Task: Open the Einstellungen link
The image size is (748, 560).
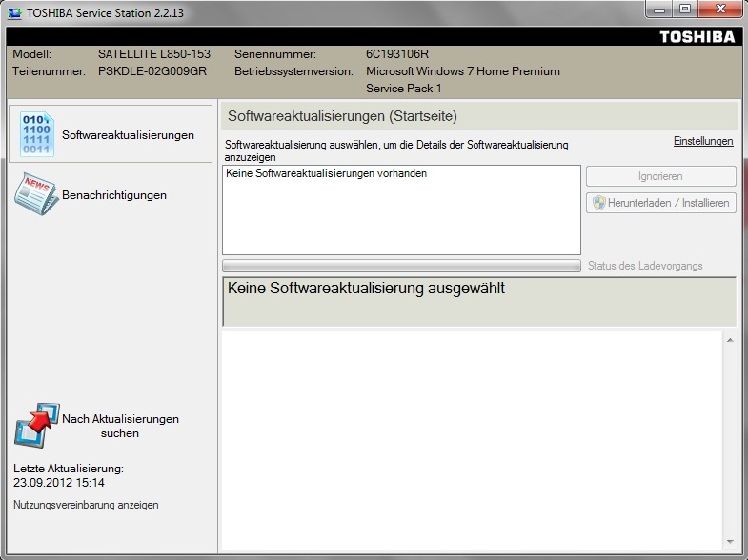Action: click(703, 141)
